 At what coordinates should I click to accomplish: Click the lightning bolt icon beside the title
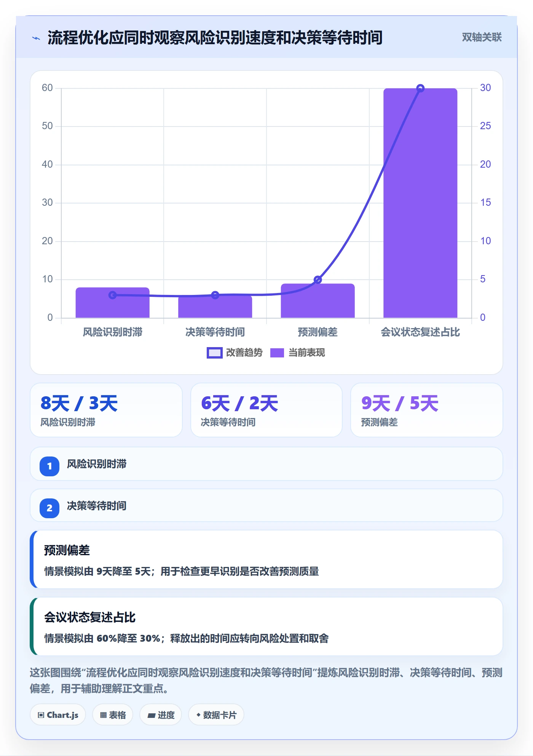(36, 38)
